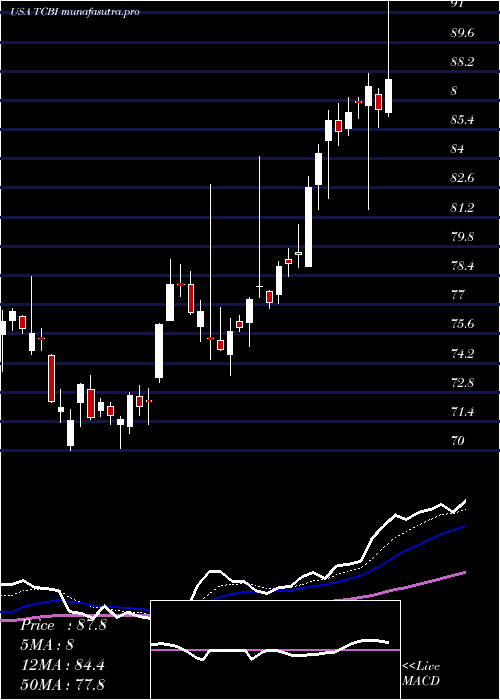Click the 74.2 price axis label
Viewport: 500px width, 700px height.
tap(462, 354)
